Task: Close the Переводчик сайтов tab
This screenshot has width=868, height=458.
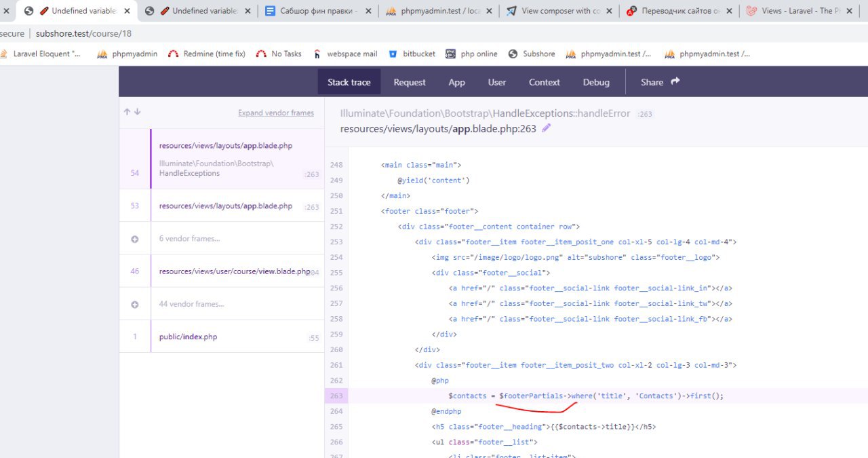Action: point(730,11)
